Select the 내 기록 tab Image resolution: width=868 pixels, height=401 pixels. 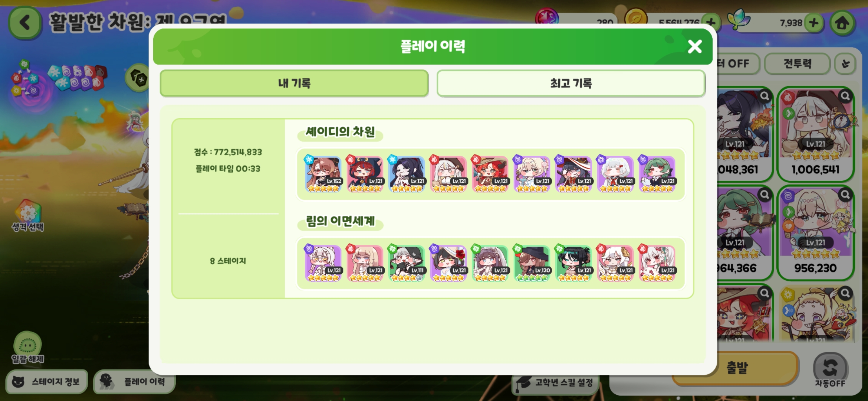coord(294,83)
